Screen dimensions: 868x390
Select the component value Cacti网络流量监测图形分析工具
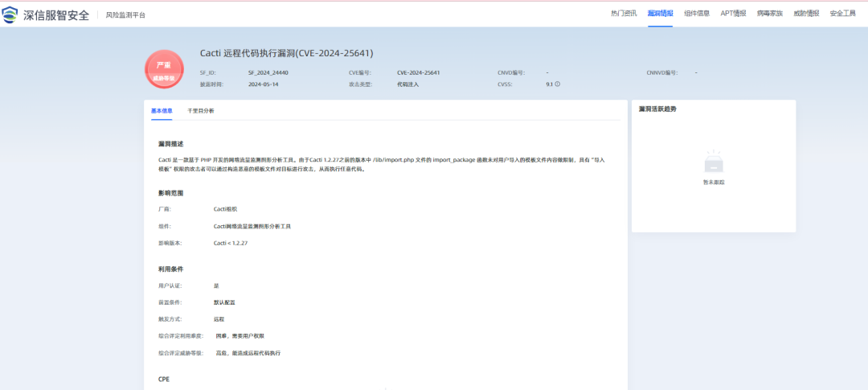click(252, 226)
